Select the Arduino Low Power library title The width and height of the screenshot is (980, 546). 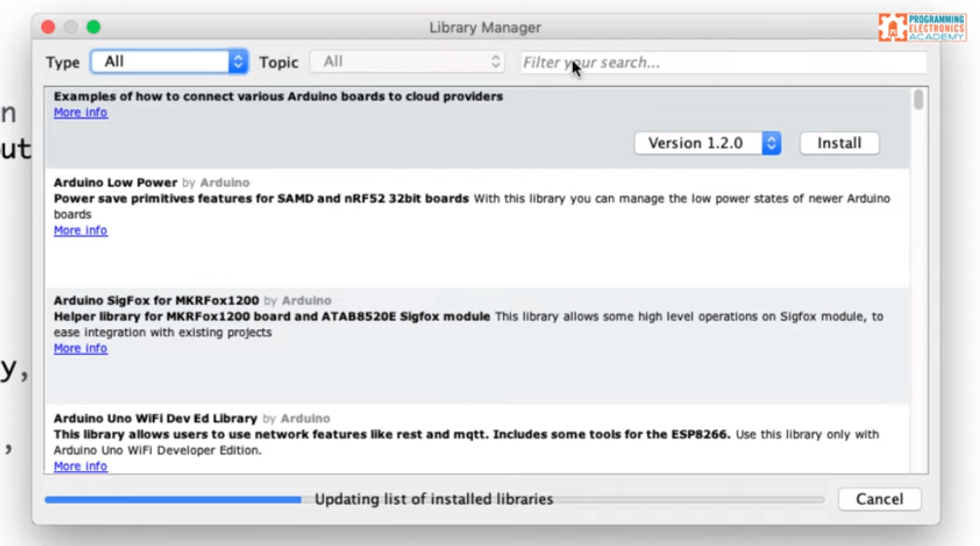click(x=115, y=182)
